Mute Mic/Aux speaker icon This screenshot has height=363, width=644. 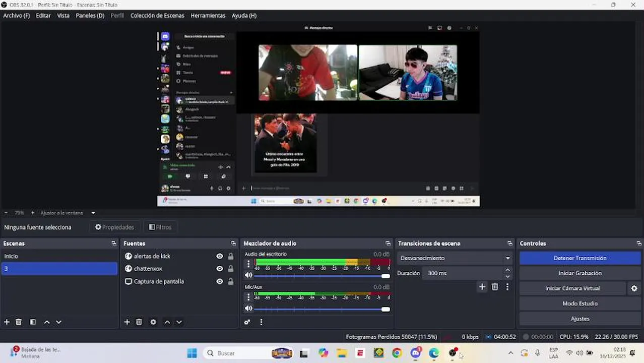click(248, 309)
